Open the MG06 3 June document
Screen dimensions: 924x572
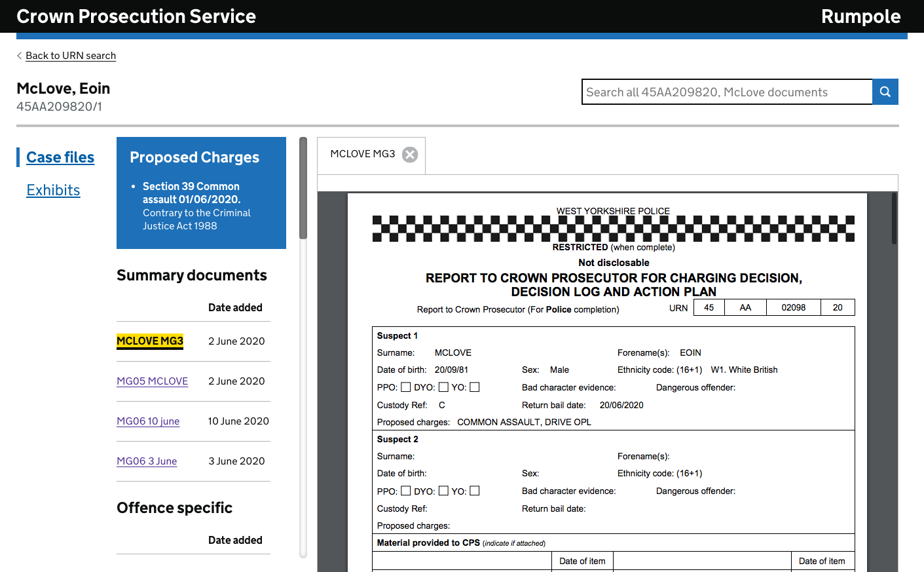coord(147,461)
